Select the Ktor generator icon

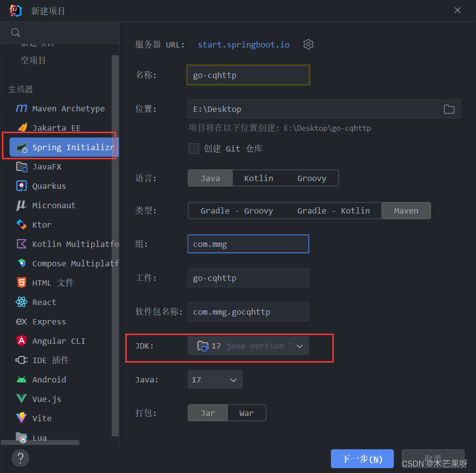[x=21, y=225]
